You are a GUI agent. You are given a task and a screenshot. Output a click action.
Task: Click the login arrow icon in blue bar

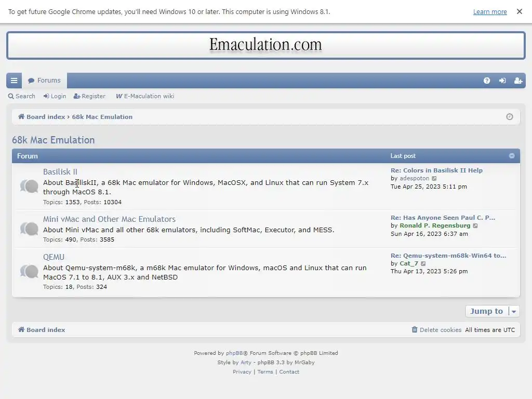click(502, 81)
